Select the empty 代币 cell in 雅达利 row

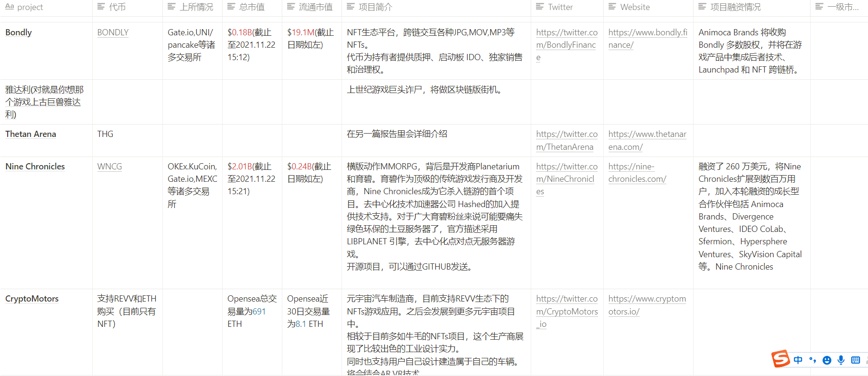[x=128, y=102]
